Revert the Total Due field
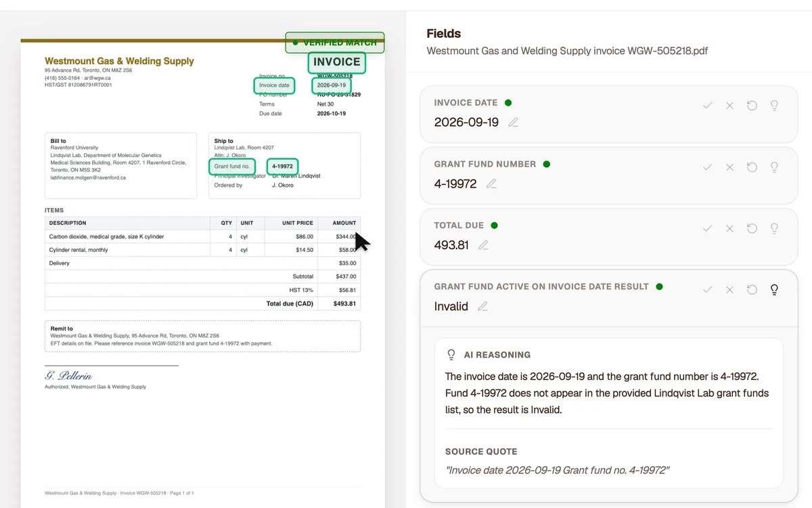812x508 pixels. click(x=752, y=228)
